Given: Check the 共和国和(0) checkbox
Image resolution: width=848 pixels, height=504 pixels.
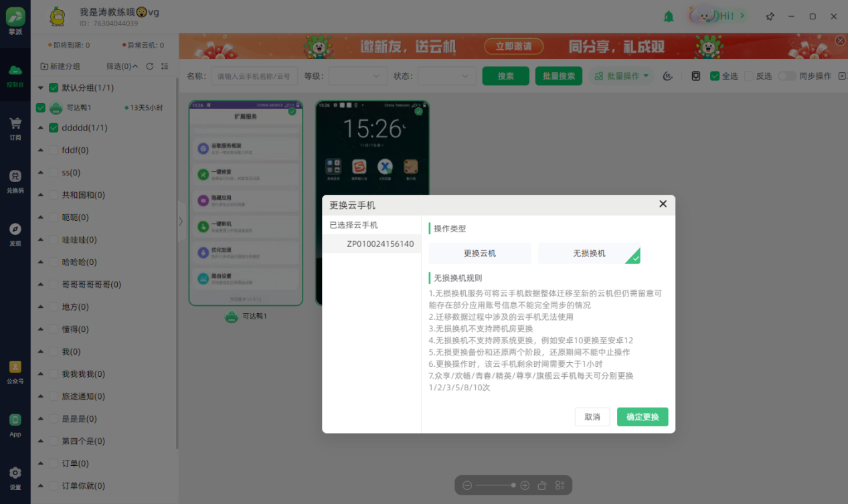Looking at the screenshot, I should click(x=54, y=195).
